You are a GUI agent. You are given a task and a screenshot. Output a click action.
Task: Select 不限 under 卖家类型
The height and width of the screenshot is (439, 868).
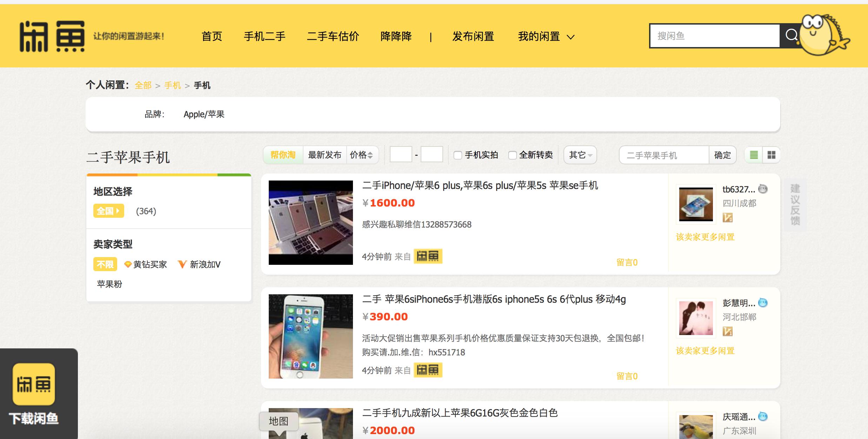tap(105, 264)
